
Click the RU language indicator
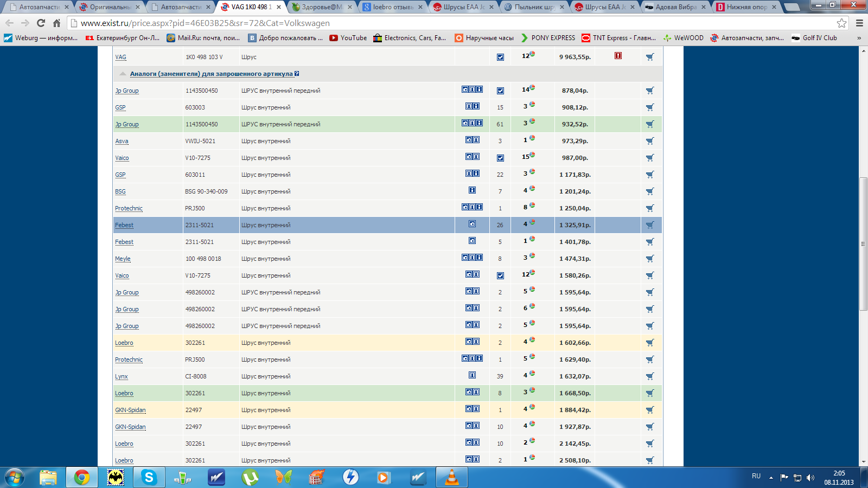[756, 476]
